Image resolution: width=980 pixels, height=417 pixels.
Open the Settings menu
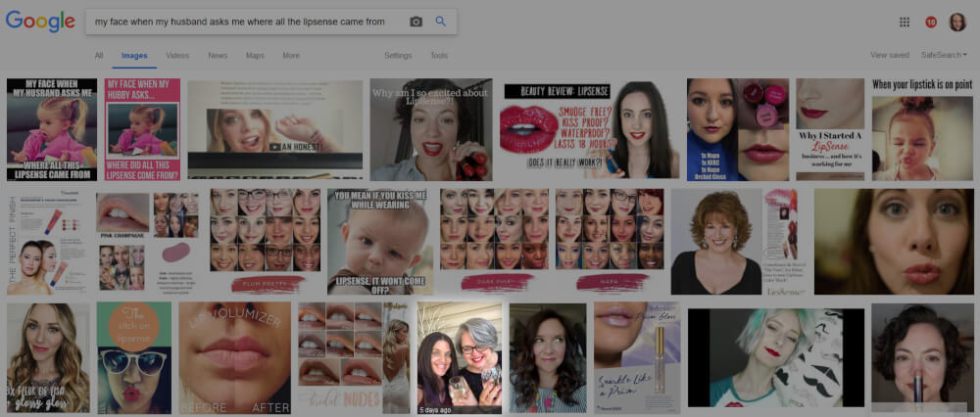398,56
